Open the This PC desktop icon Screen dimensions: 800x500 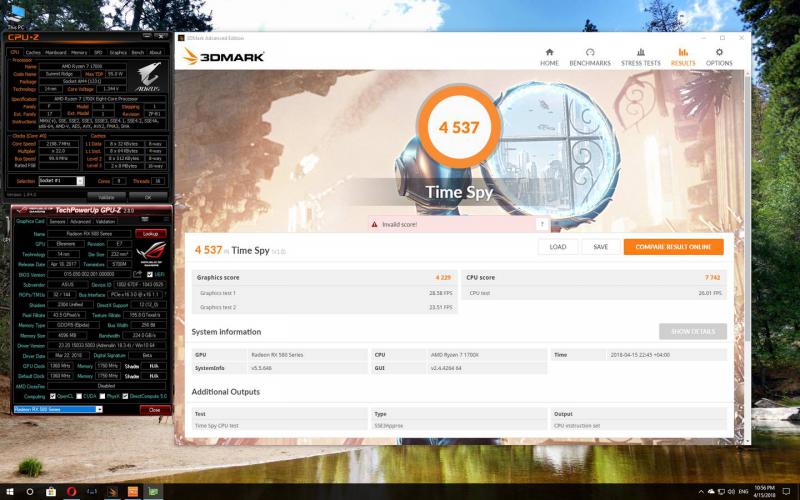click(16, 14)
